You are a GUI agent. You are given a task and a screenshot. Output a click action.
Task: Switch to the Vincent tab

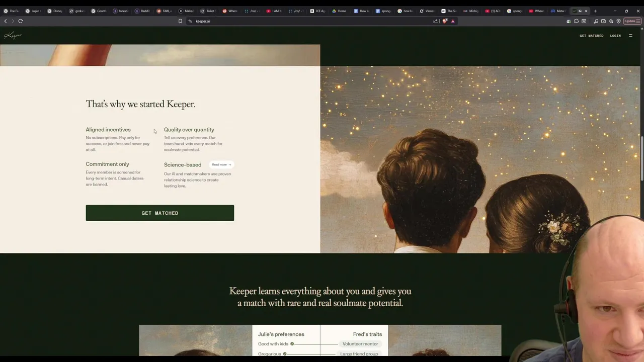point(427,11)
